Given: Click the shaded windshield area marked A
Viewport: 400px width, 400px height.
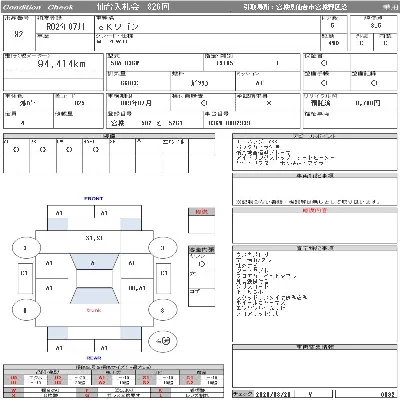Looking at the screenshot, I should point(94,263).
